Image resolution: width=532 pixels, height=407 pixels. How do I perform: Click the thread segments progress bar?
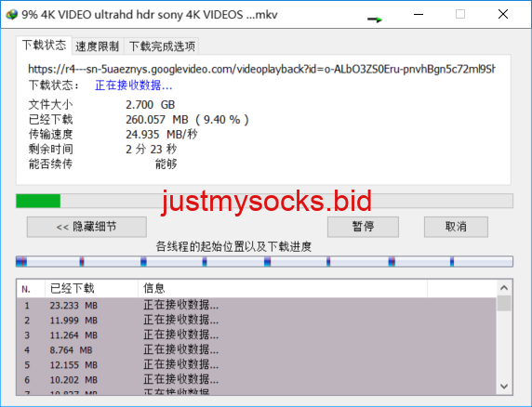point(264,262)
